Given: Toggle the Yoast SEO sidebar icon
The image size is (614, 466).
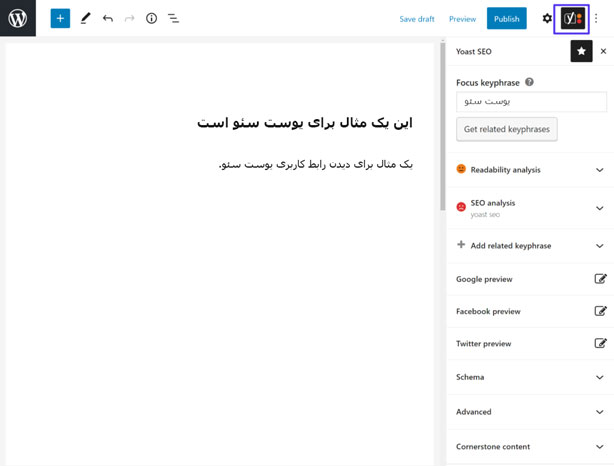Looking at the screenshot, I should (572, 19).
